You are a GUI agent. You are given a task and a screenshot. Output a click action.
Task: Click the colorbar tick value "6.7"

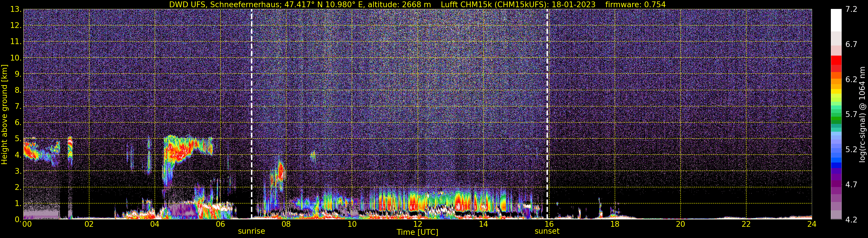(x=851, y=44)
